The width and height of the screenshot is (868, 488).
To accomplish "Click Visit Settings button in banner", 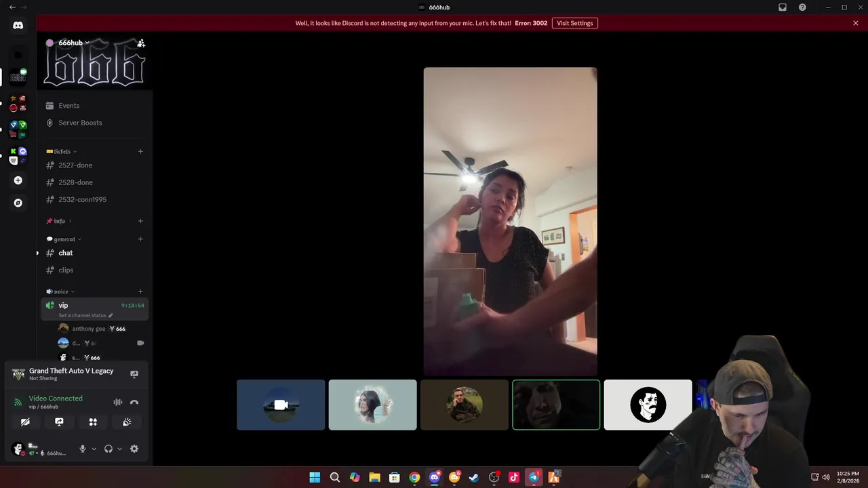I will tap(575, 23).
